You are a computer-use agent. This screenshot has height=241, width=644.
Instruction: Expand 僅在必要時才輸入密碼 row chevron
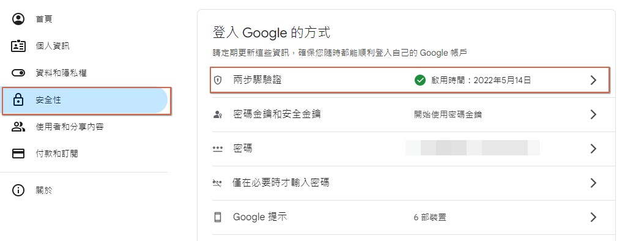coord(593,183)
